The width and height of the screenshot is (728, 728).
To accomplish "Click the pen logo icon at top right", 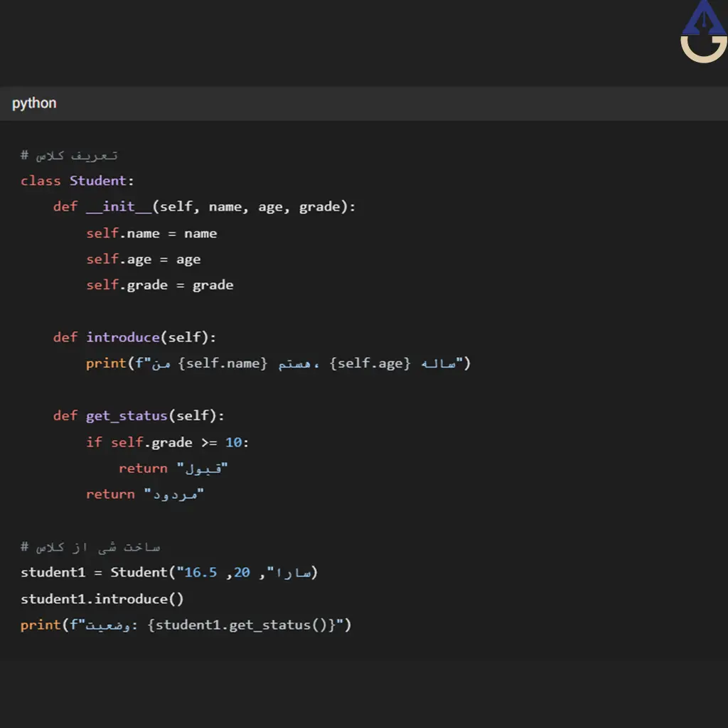I will [703, 31].
